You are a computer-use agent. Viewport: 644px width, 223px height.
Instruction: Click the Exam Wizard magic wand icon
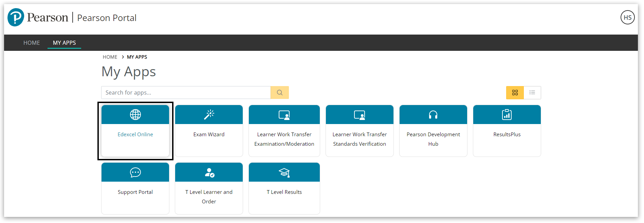[209, 115]
